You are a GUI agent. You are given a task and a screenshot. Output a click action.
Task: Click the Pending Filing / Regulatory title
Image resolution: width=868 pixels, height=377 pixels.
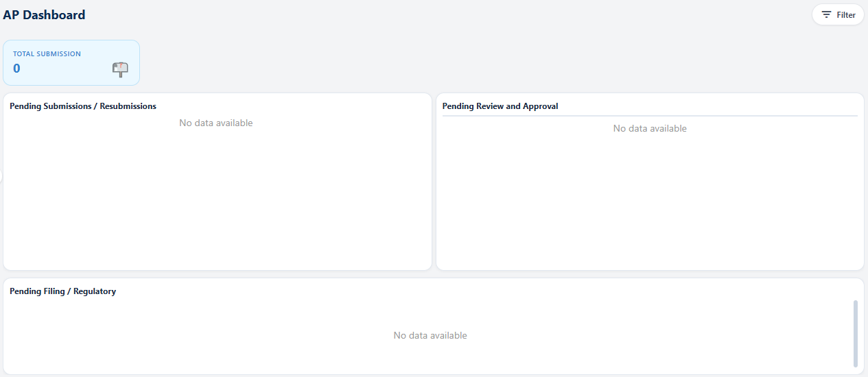tap(62, 291)
